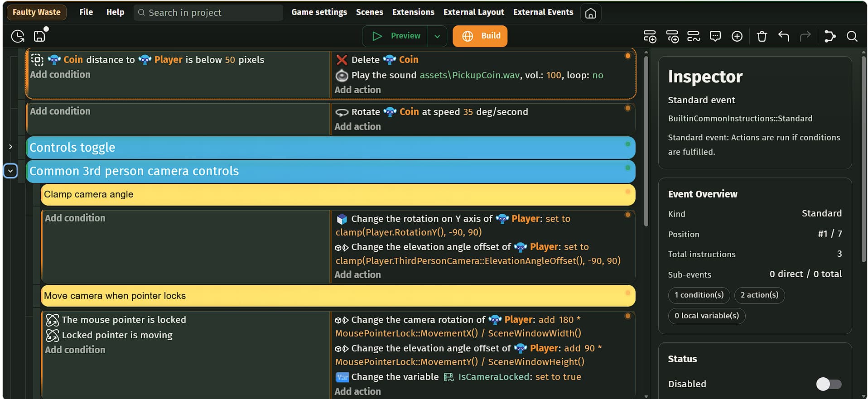Undo the last change
Viewport: 868px width, 399px height.
coord(783,36)
